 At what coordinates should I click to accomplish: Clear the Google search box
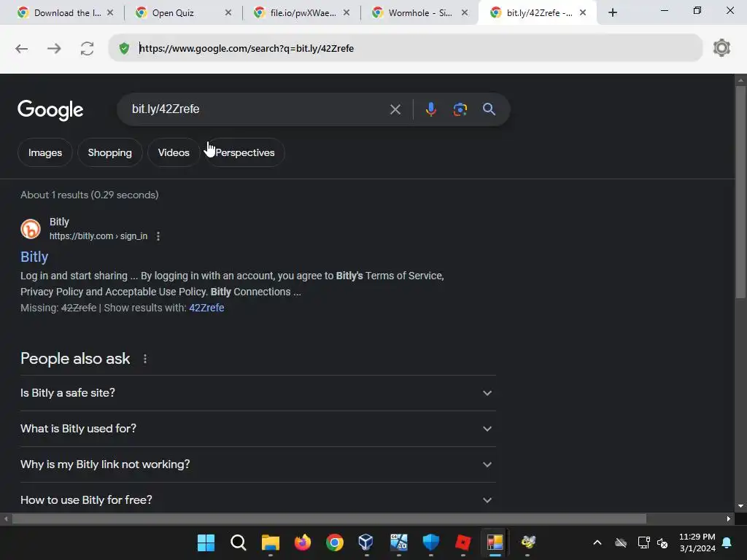[395, 109]
